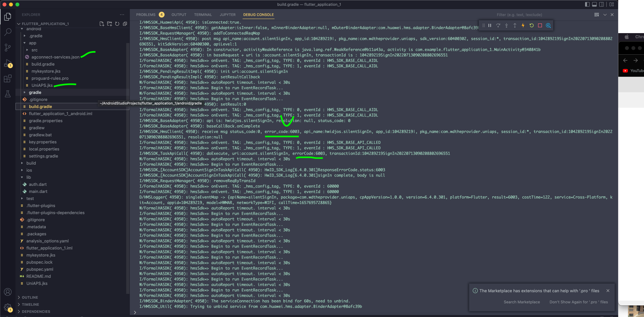The image size is (644, 317).
Task: Open the Manage gear icon
Action: coord(8,307)
